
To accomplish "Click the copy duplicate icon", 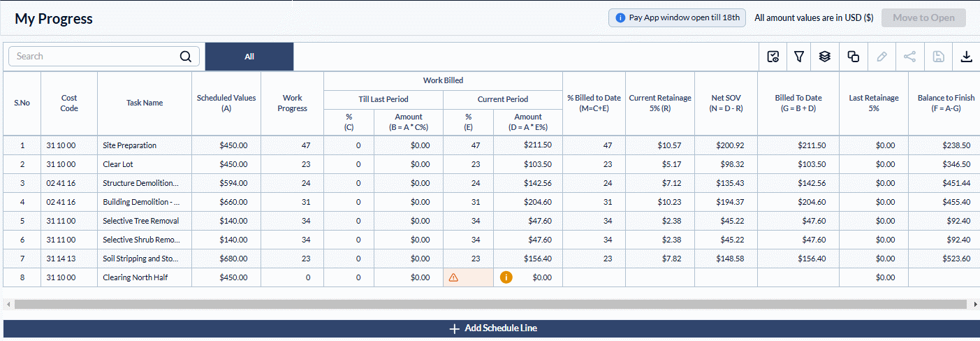I will click(x=853, y=57).
